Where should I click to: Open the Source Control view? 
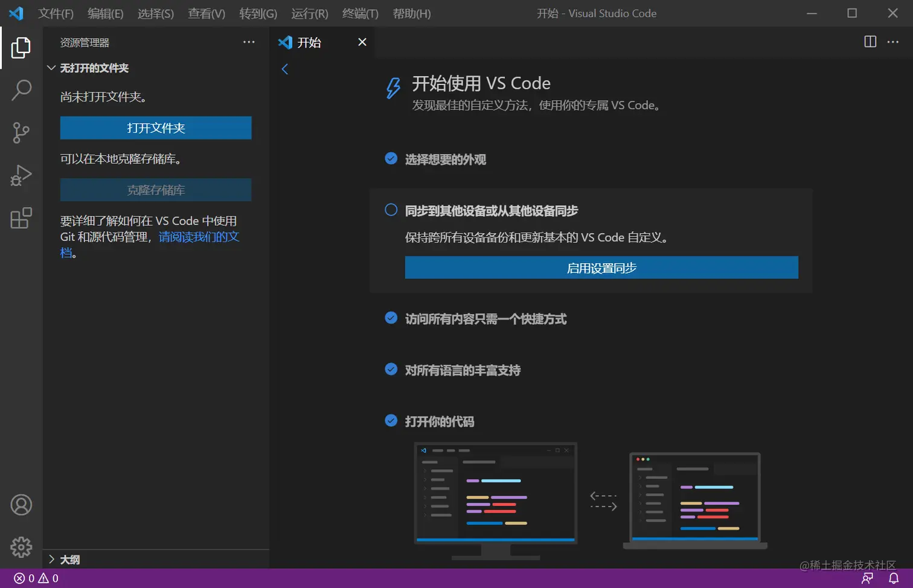tap(21, 132)
